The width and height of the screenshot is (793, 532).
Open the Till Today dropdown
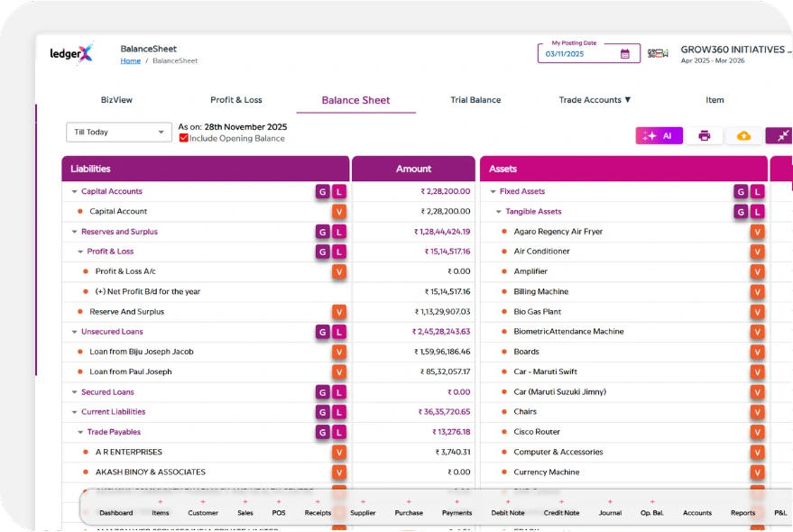pos(118,132)
